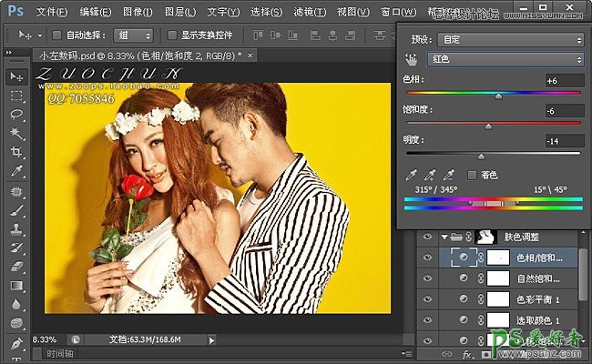592x364 pixels.
Task: Select the Move tool in the toolbox
Action: (16, 76)
